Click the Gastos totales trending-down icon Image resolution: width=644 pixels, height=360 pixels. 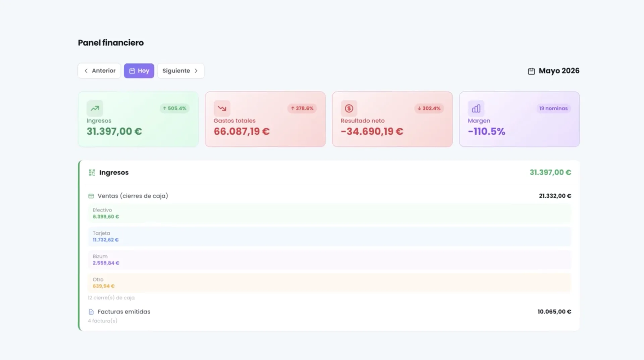click(x=222, y=108)
